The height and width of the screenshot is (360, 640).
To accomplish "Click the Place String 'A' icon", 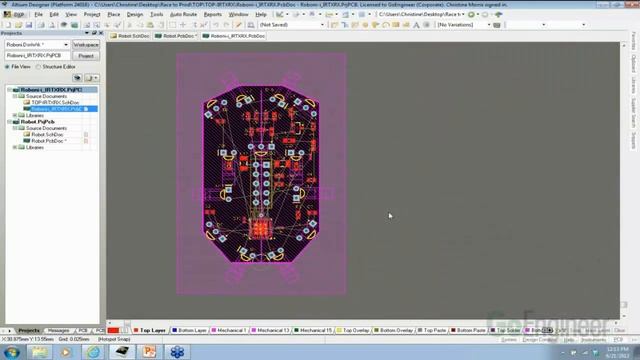I will pyautogui.click(x=416, y=25).
